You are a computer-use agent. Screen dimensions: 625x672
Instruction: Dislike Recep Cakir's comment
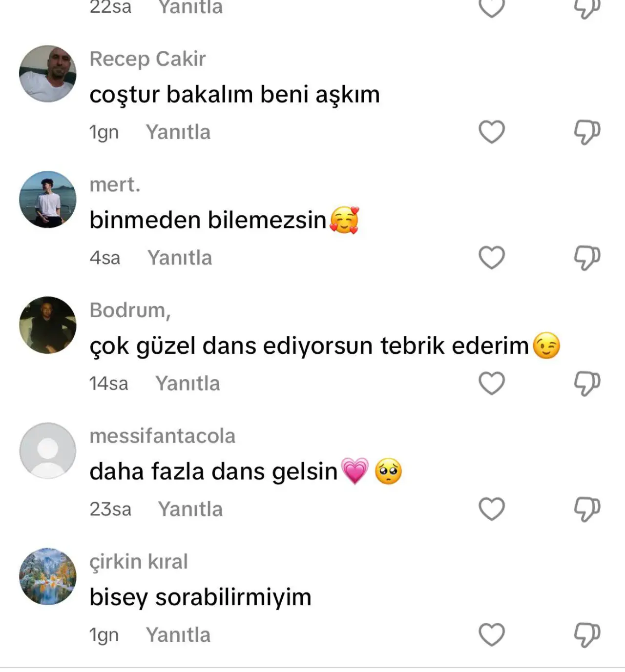pos(586,132)
